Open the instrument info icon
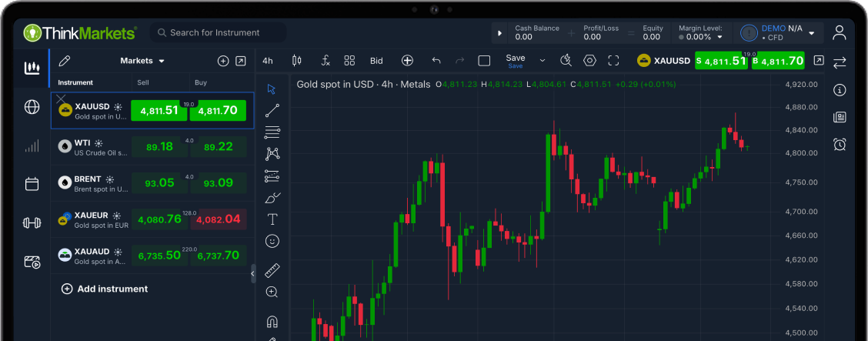The height and width of the screenshot is (341, 868). 840,90
